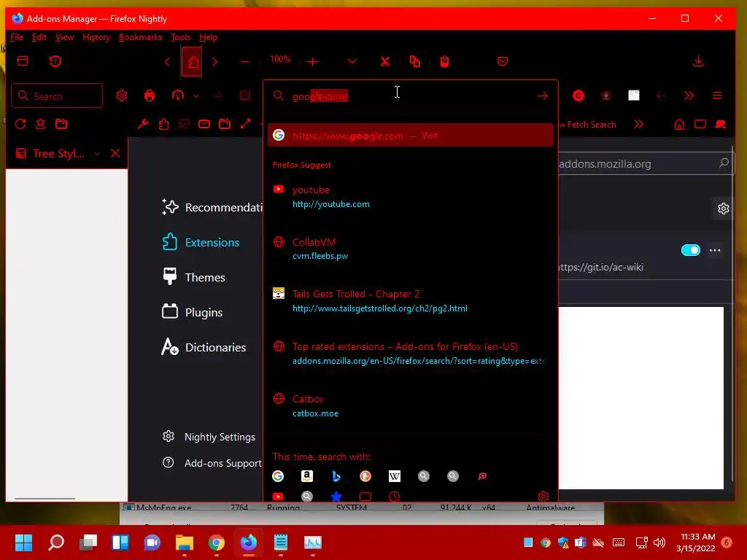Open the history icon in top toolbar
The width and height of the screenshot is (747, 560).
click(55, 61)
